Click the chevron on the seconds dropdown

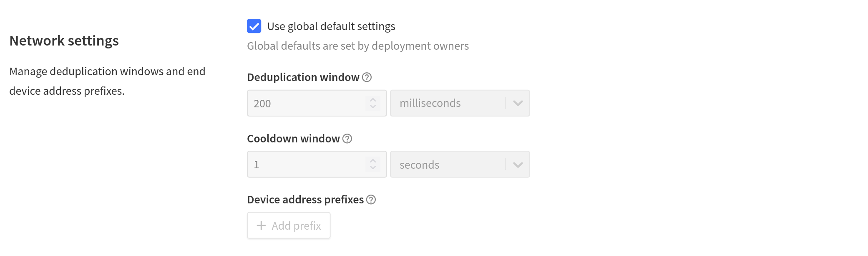pyautogui.click(x=517, y=164)
